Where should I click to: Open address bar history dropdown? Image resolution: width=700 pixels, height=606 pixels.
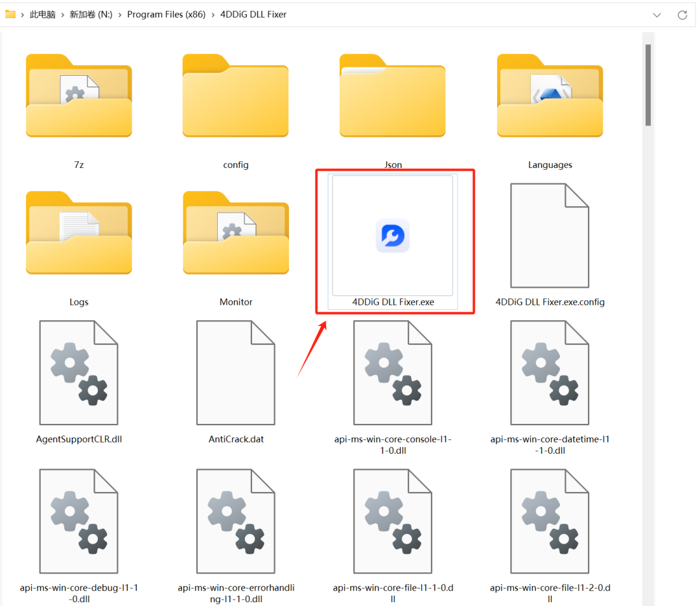[657, 15]
